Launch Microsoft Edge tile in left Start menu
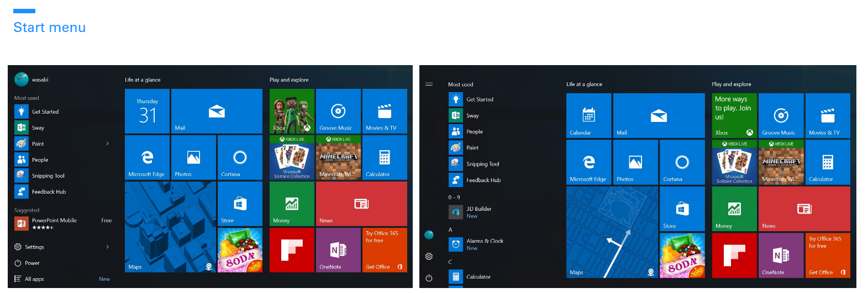The width and height of the screenshot is (868, 293). click(x=147, y=157)
